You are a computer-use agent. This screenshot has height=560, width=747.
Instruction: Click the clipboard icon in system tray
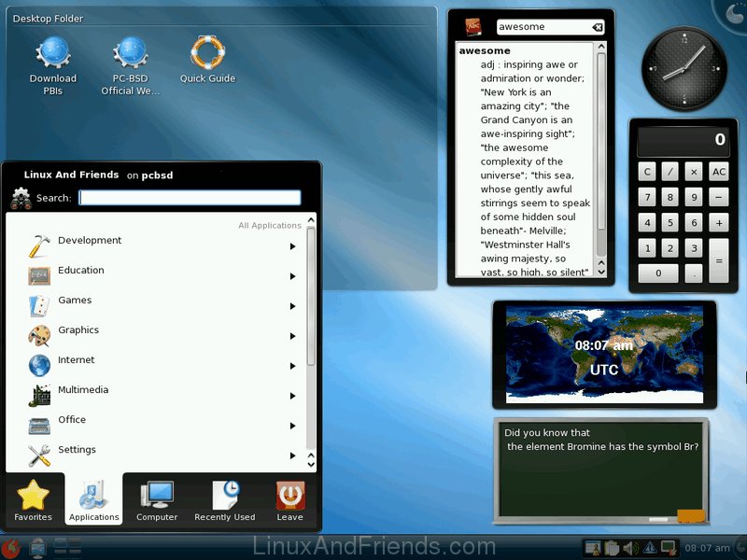coord(611,548)
